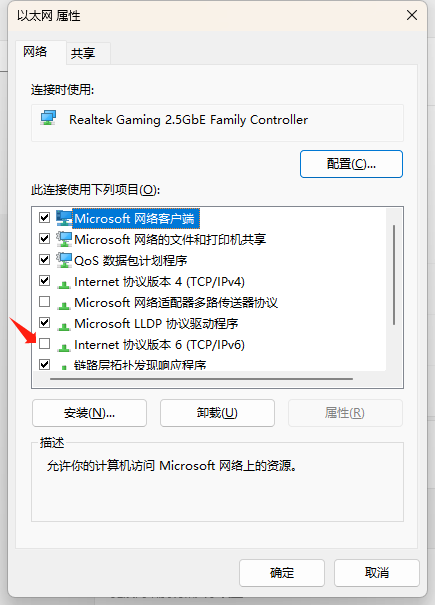Confirm with the 确定 button
435x605 pixels.
click(282, 573)
